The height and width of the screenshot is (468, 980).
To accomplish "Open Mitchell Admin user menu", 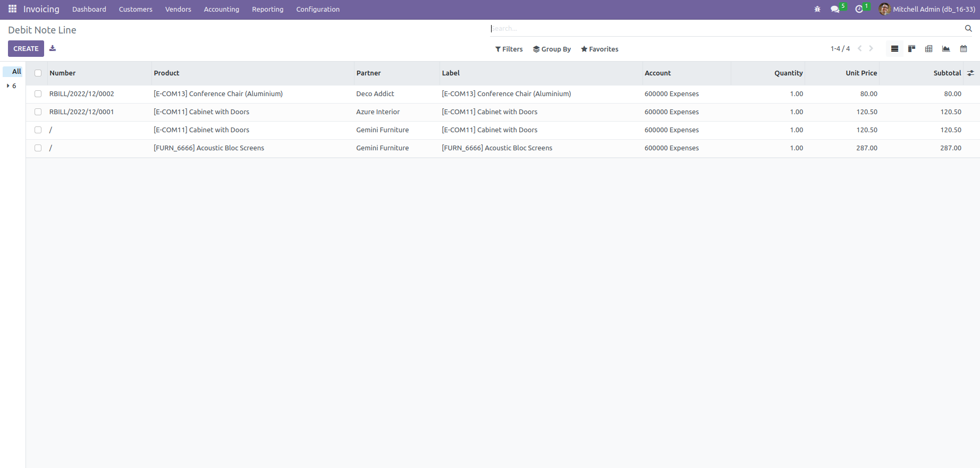I will coord(927,9).
